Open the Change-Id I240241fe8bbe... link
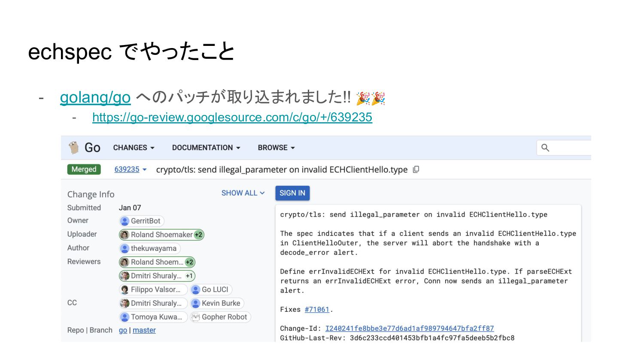Image resolution: width=644 pixels, height=362 pixels. pos(410,328)
